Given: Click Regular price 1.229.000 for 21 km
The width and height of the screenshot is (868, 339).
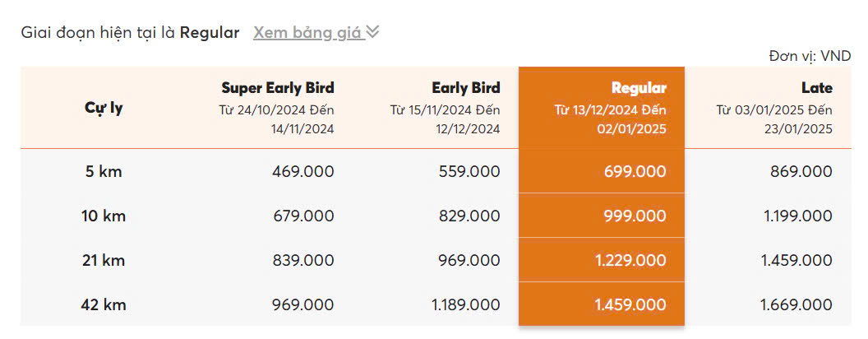Looking at the screenshot, I should click(630, 261).
